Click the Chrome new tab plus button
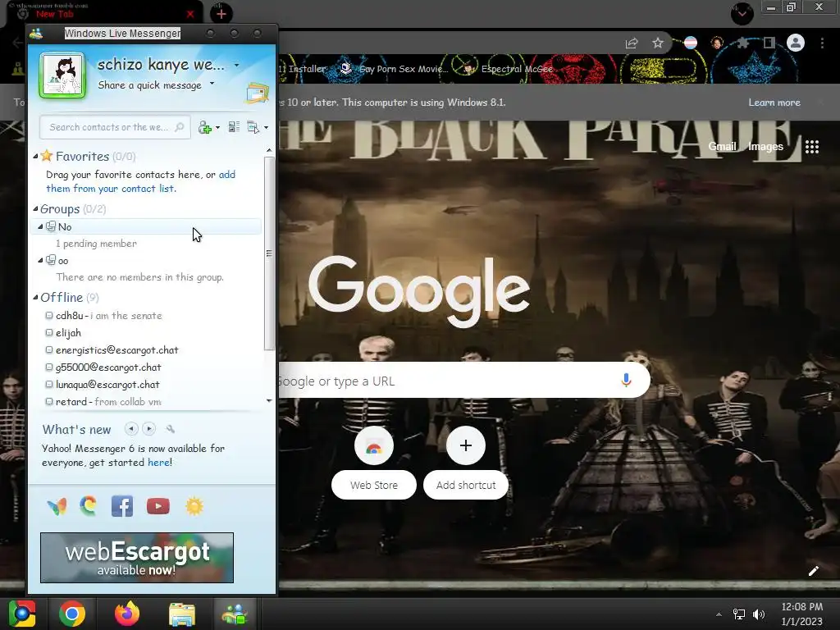 (x=221, y=14)
